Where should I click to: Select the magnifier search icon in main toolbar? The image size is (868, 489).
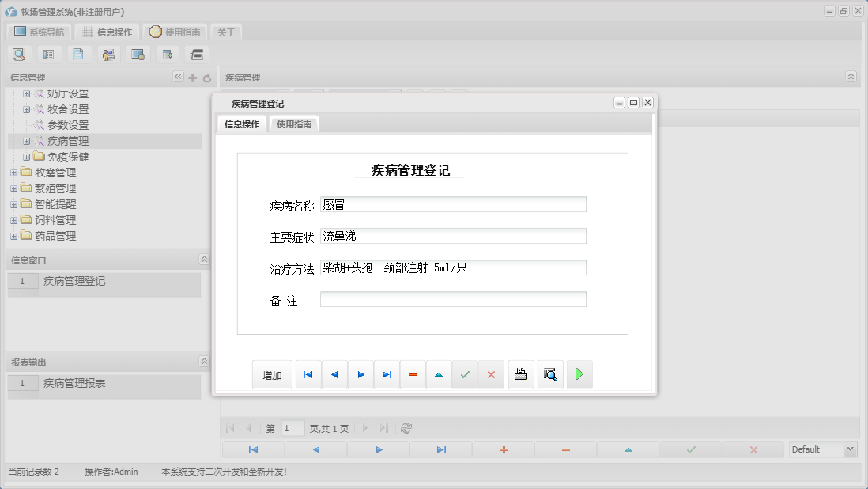(19, 54)
